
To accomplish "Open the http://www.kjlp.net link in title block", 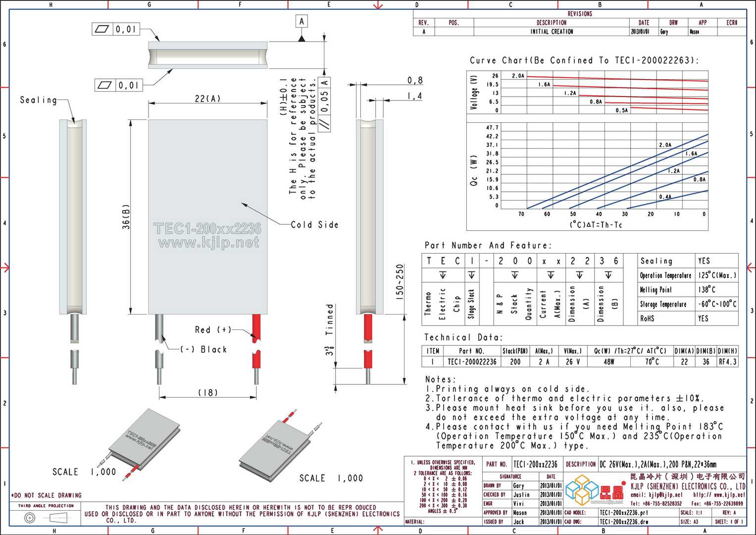I will click(719, 495).
